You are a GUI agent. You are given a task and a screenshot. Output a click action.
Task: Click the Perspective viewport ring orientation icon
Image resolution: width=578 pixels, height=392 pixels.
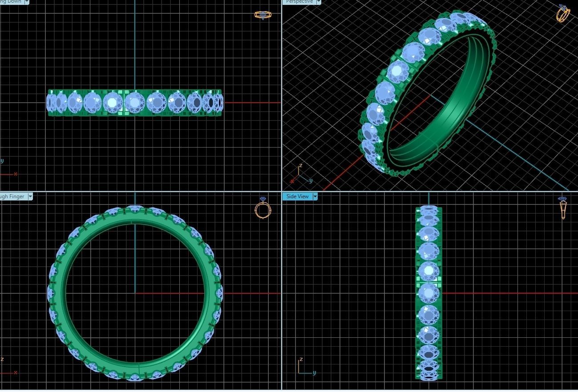[x=563, y=13]
